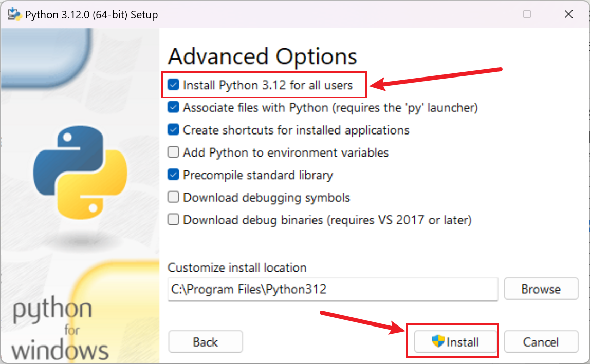Screen dimensions: 590x364
Task: Uncheck Precompile standard library option
Action: 174,175
